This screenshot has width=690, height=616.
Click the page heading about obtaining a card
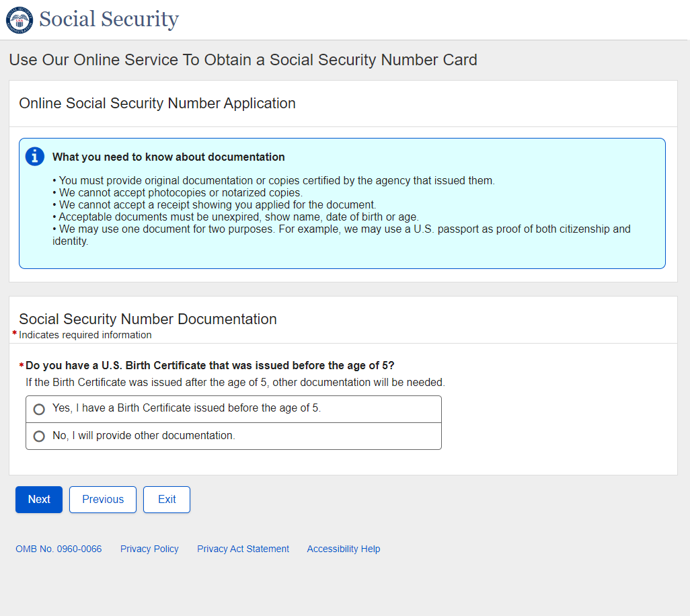[243, 60]
